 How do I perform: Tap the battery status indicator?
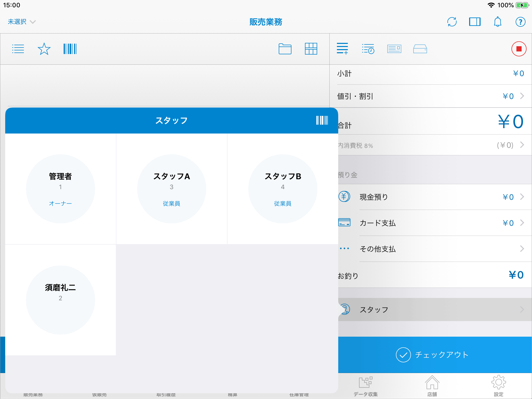pyautogui.click(x=522, y=5)
